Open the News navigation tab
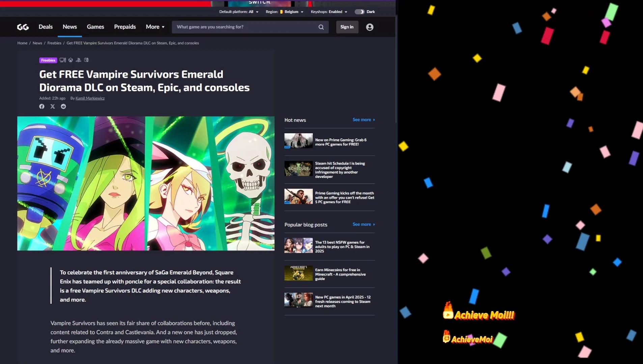This screenshot has height=364, width=643. click(70, 27)
